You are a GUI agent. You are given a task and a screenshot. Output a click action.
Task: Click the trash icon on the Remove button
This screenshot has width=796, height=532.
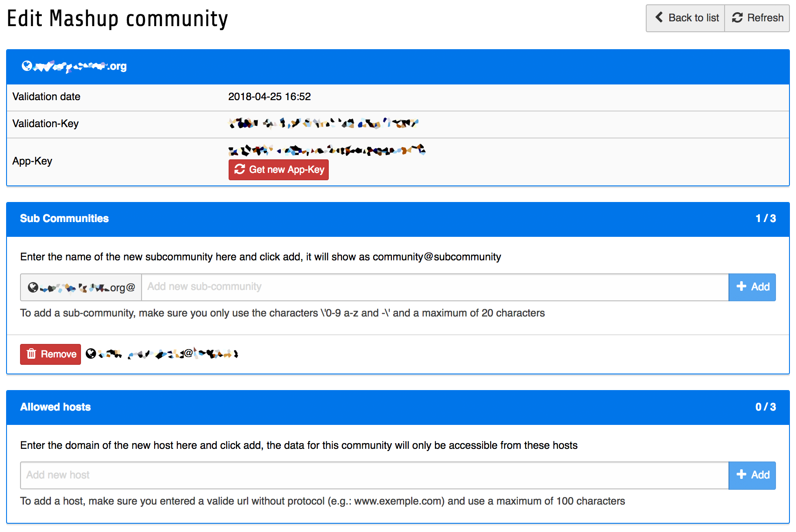coord(31,354)
